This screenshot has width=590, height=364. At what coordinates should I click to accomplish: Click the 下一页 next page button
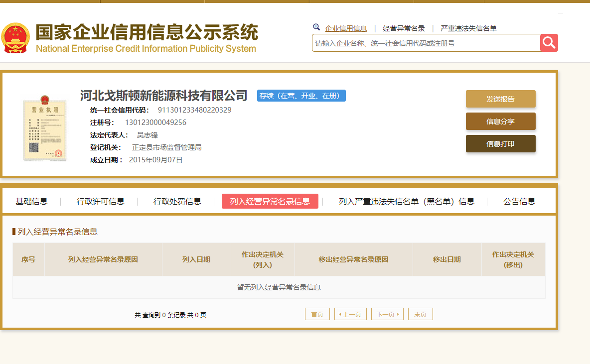(387, 314)
